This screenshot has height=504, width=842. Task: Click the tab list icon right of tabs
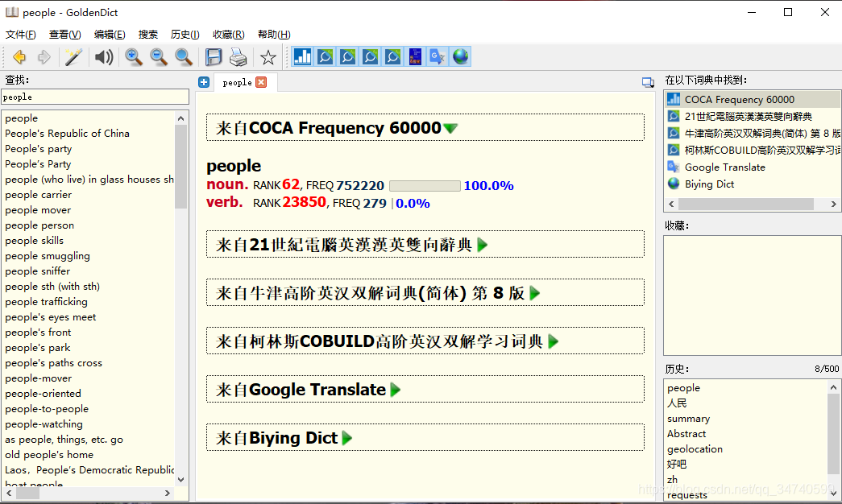tap(648, 82)
